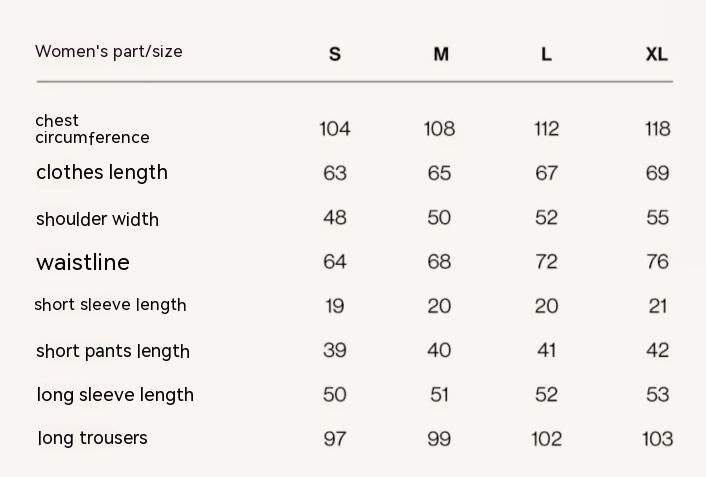
Task: Click the clothes length row label
Action: coord(102,172)
